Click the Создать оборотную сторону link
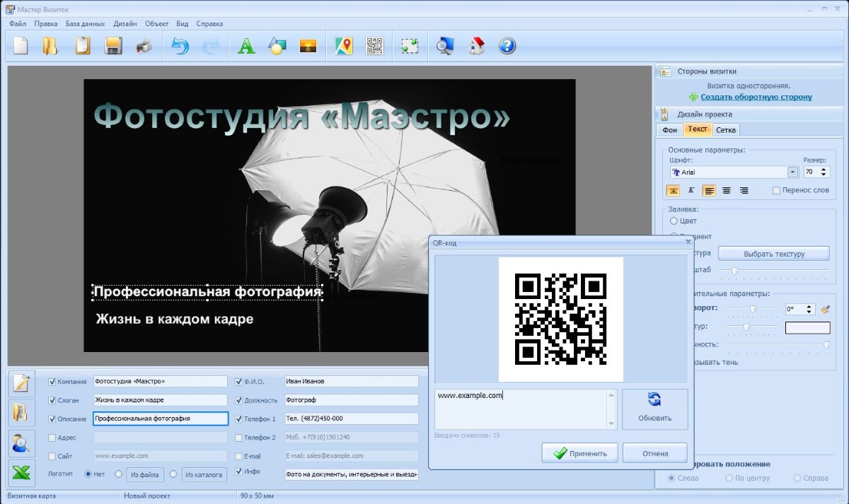 (x=756, y=97)
